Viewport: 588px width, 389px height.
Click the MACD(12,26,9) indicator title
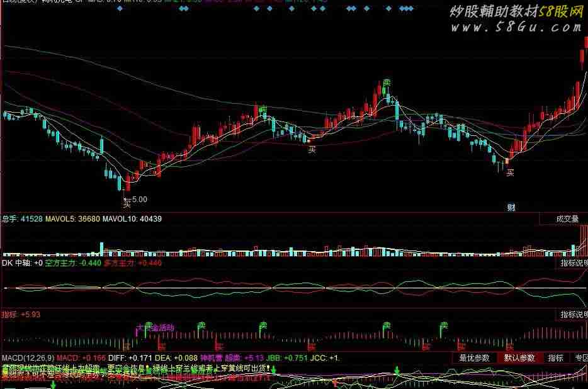point(28,358)
